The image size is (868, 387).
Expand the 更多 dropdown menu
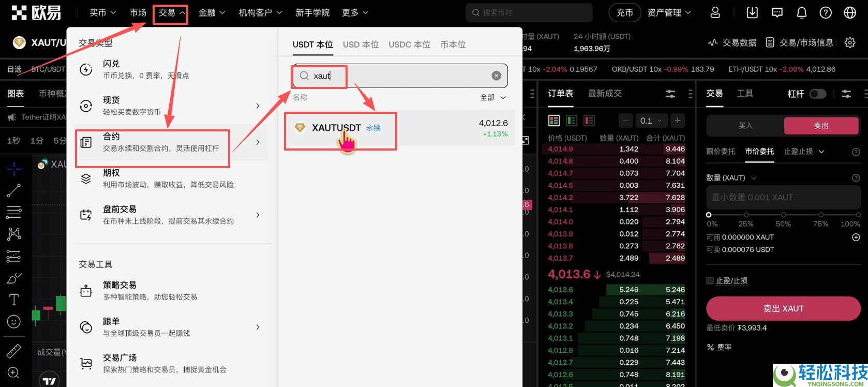point(355,12)
